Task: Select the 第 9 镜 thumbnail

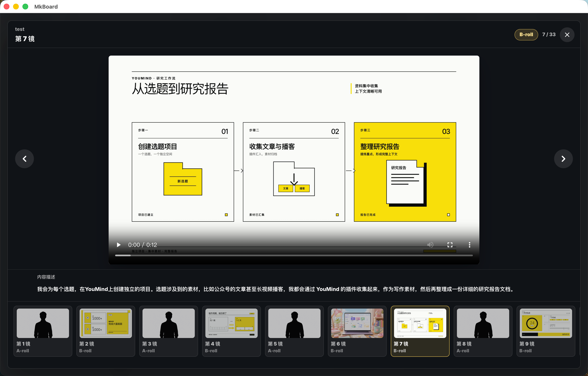Action: 546,331
